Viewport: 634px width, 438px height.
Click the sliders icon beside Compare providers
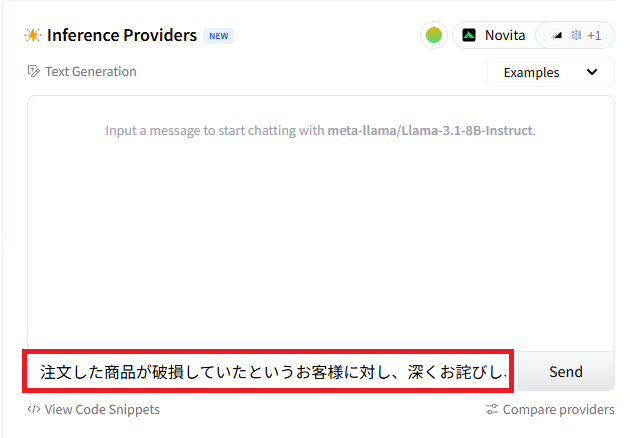(x=492, y=409)
